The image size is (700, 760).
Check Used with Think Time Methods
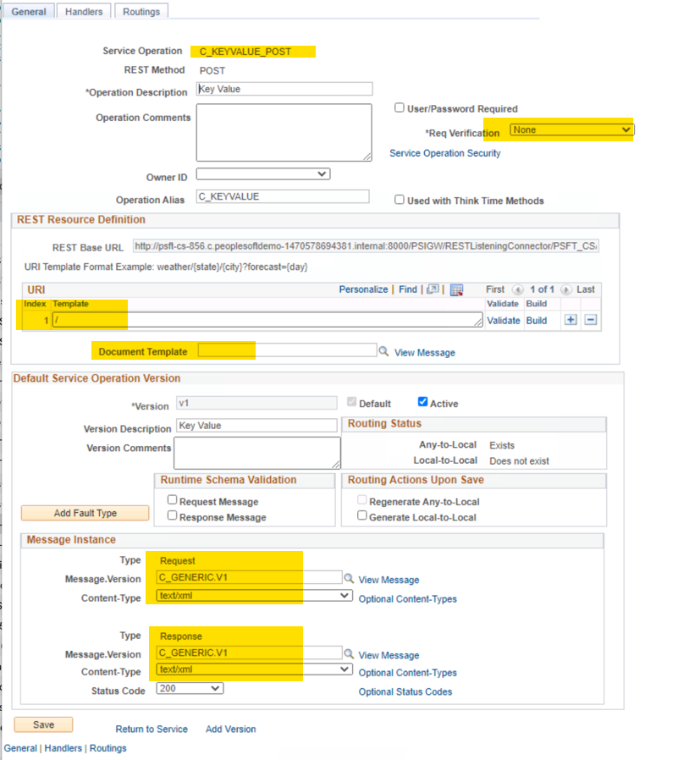tap(398, 200)
